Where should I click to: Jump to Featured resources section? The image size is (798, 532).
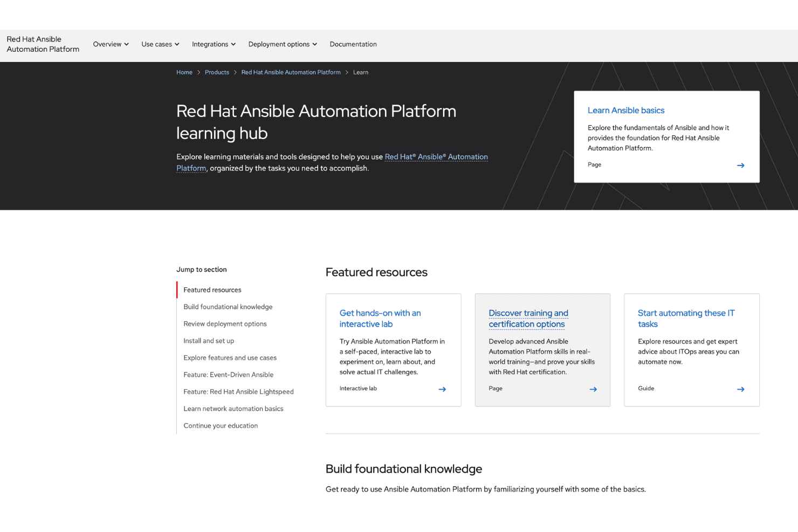[212, 290]
